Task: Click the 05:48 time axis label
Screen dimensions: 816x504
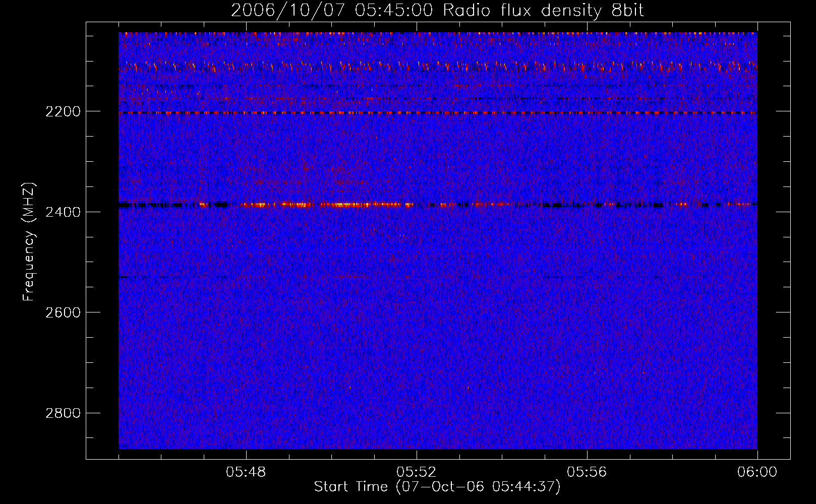Action: point(246,472)
